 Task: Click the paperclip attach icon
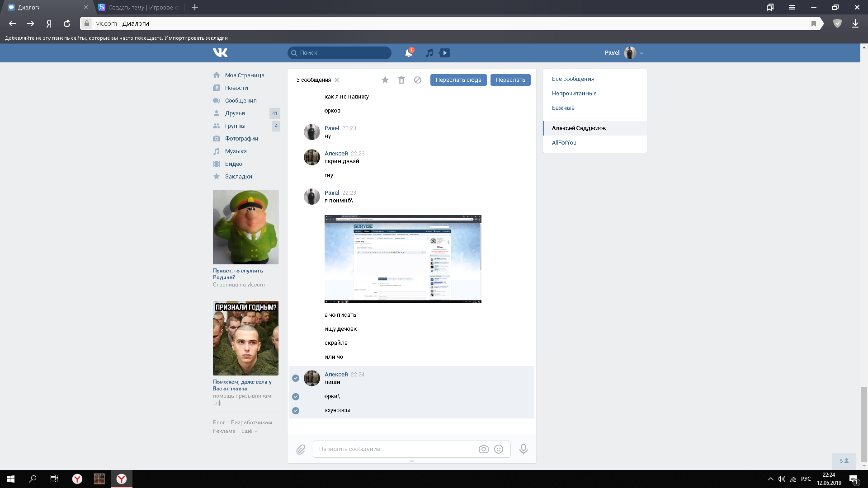point(301,449)
